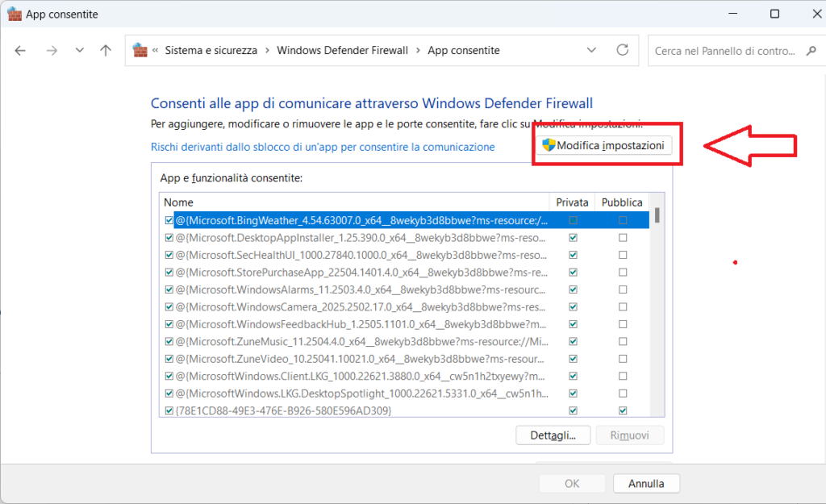Open the recent locations chevron dropdown
Viewport: 826px width, 504px height.
pyautogui.click(x=79, y=50)
